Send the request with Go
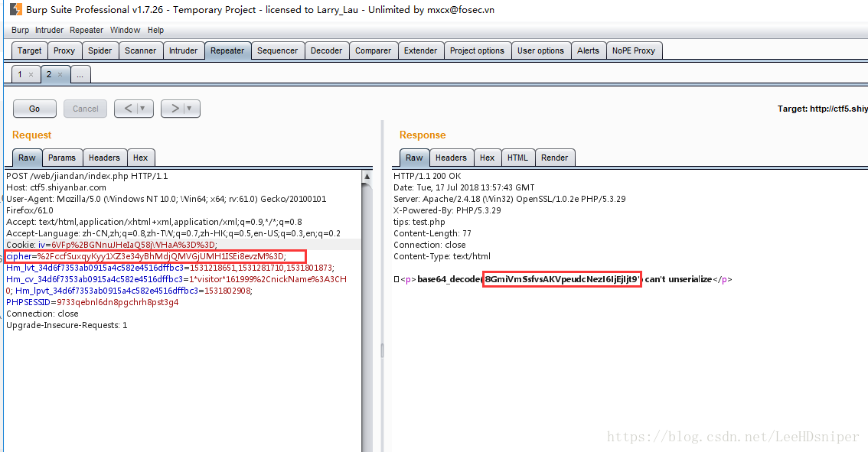The image size is (868, 452). point(34,109)
